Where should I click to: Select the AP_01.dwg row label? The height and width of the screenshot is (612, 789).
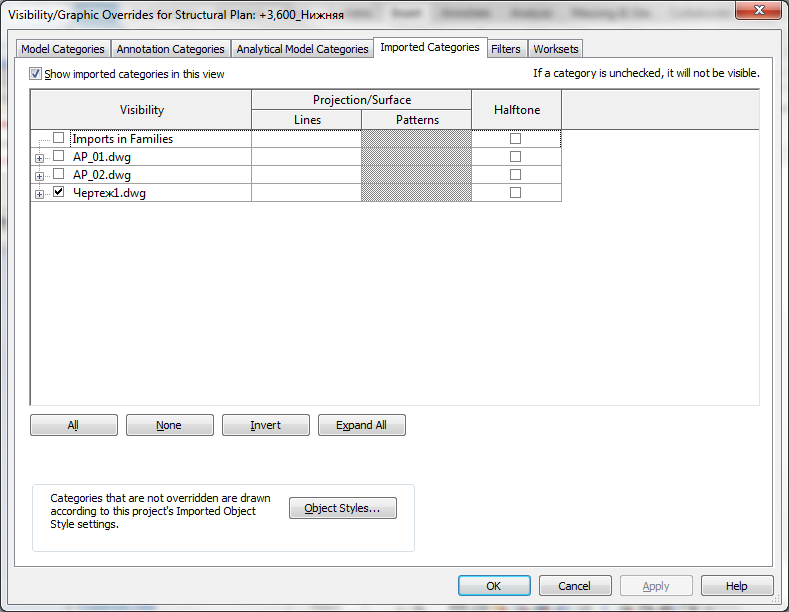[102, 157]
